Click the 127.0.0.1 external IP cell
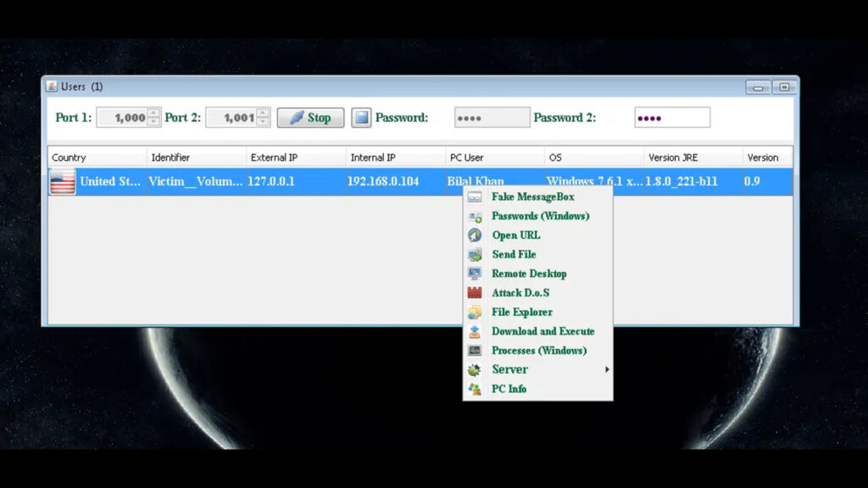This screenshot has height=488, width=868. pyautogui.click(x=296, y=181)
